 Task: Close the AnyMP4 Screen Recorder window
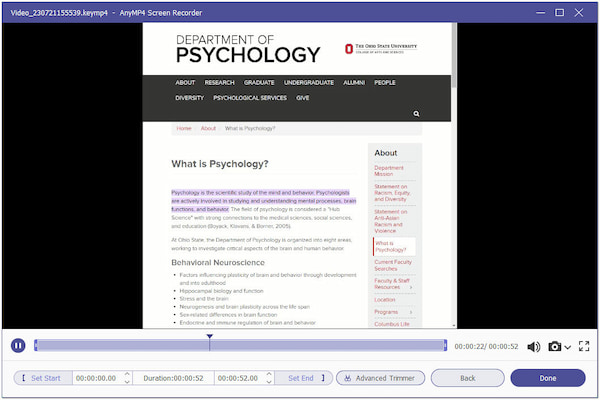coord(584,10)
